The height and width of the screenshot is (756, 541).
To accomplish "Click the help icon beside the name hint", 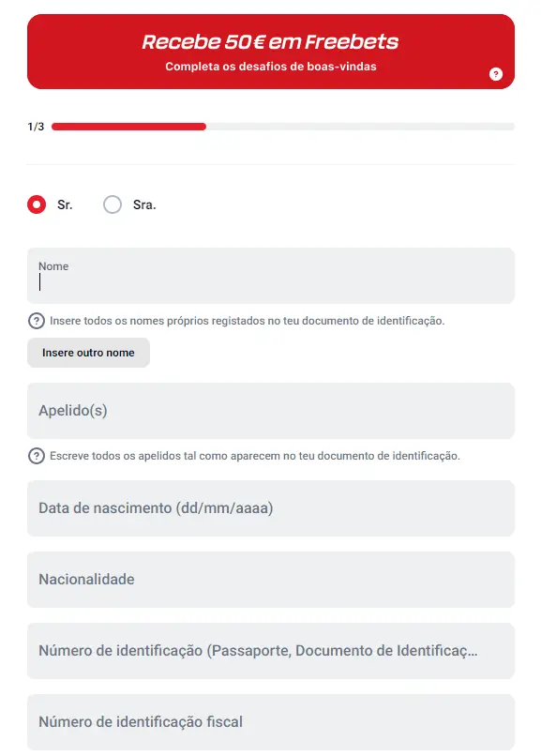I will click(36, 321).
